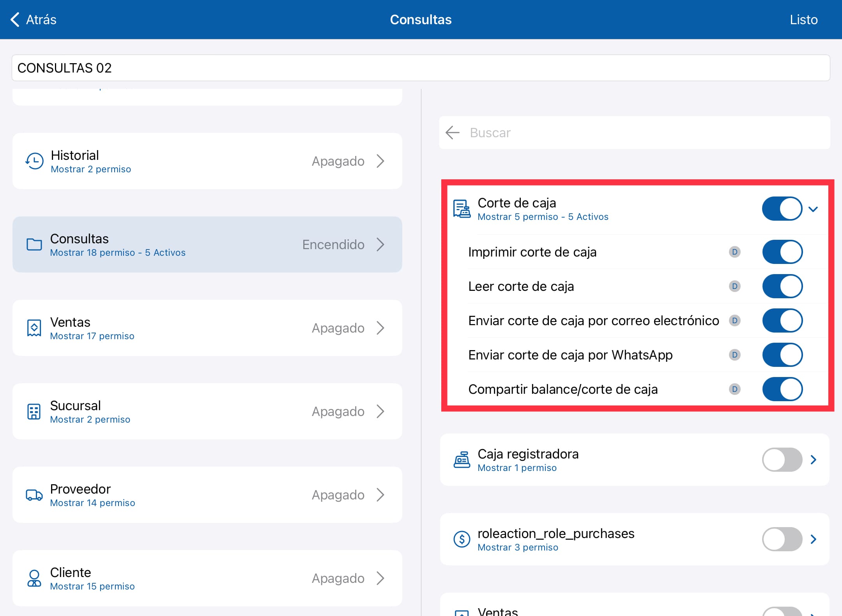Tap the Proveedor truck icon

pyautogui.click(x=34, y=495)
